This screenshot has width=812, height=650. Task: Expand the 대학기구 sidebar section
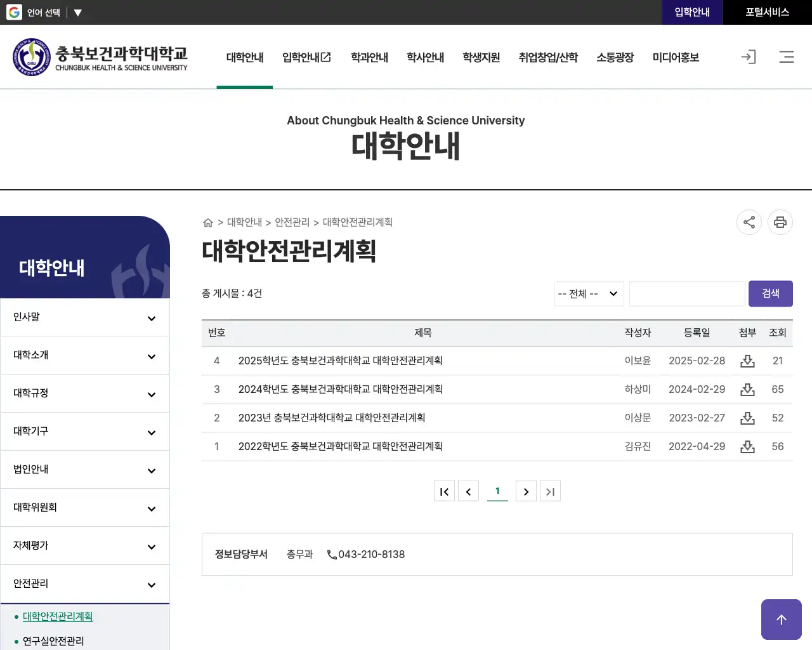(x=85, y=431)
